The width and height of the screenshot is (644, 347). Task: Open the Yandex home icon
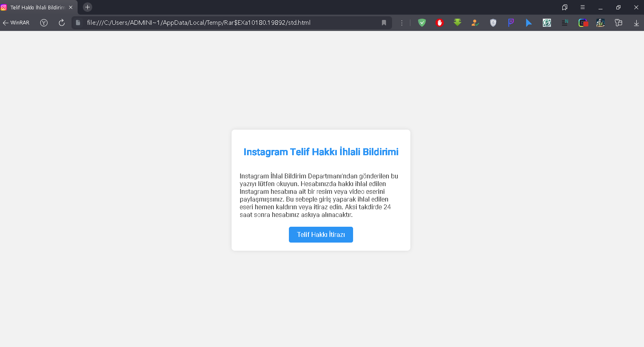pyautogui.click(x=44, y=23)
